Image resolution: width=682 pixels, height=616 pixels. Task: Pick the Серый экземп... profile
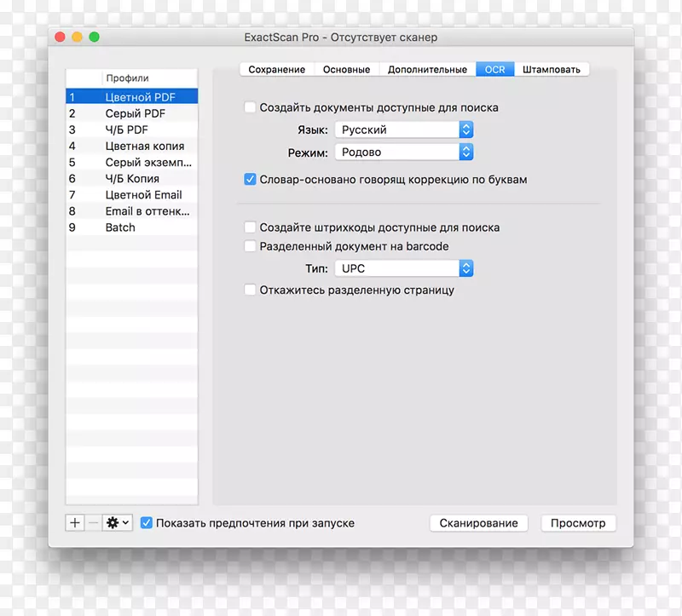132,162
